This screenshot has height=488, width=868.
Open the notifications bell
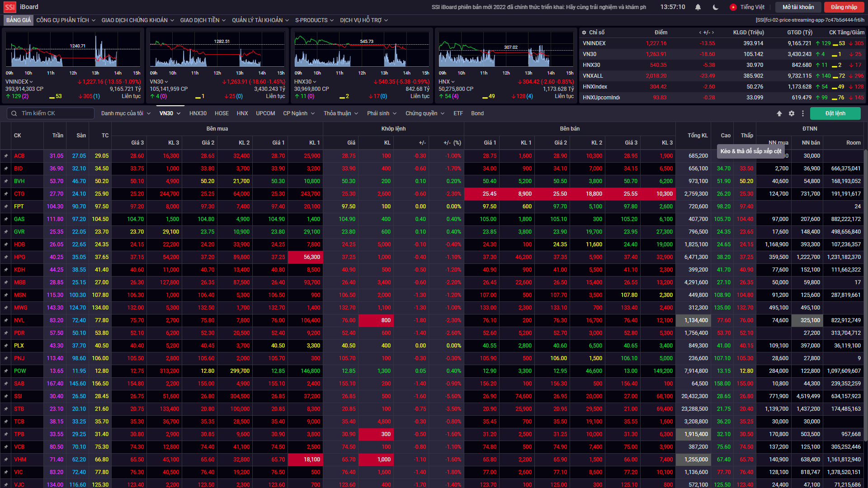pos(698,7)
